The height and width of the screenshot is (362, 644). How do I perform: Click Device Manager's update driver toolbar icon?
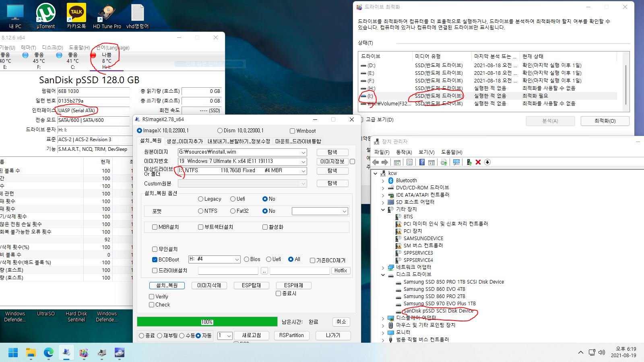tap(444, 162)
